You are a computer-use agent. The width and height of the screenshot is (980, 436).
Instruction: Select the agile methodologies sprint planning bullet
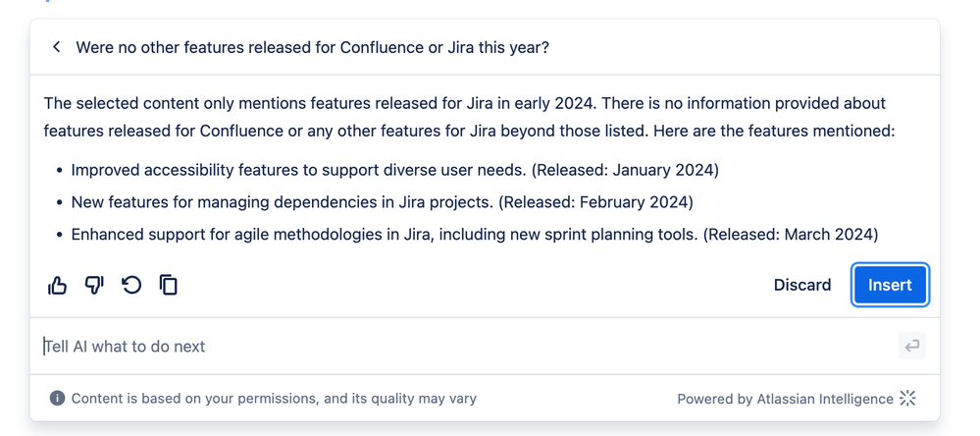pos(475,235)
